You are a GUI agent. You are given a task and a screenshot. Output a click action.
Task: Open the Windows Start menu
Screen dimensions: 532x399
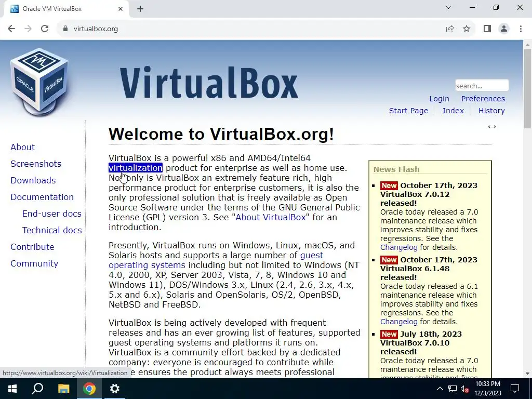pos(12,389)
